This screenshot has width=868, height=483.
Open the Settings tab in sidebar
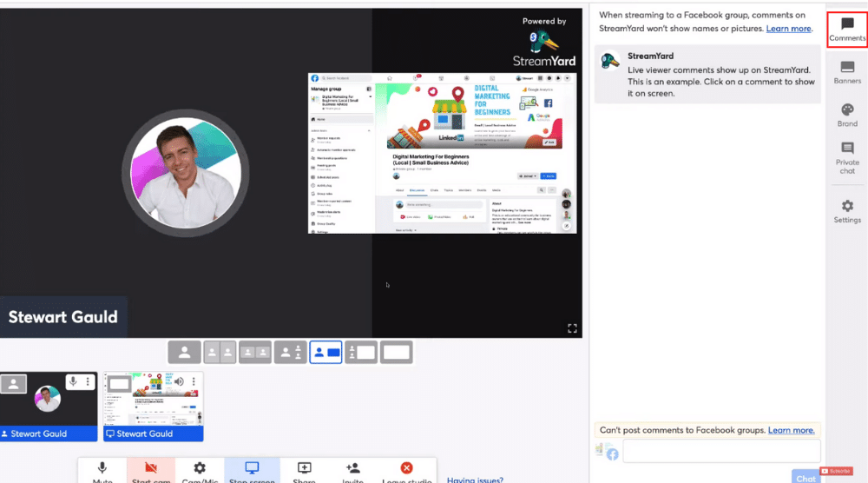[x=847, y=212]
